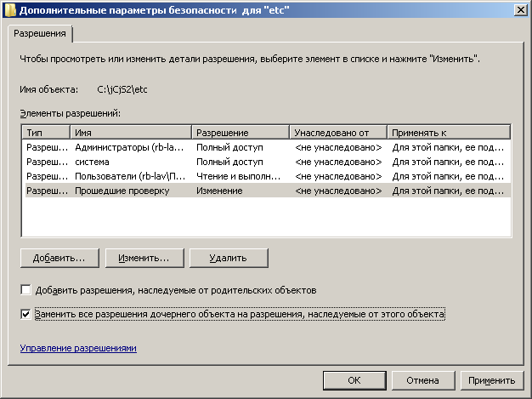Image resolution: width=532 pixels, height=399 pixels.
Task: Click the Разрешение column header
Action: point(240,133)
